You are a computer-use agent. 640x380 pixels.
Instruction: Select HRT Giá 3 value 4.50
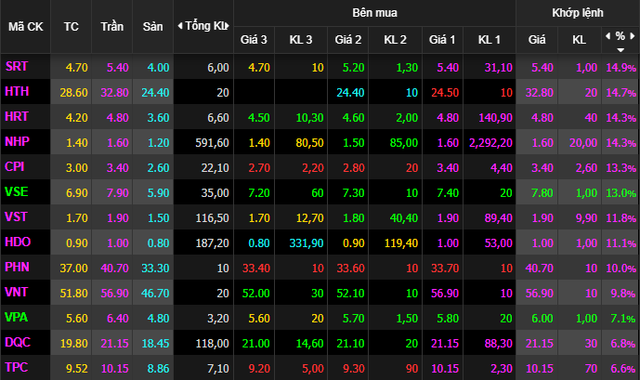[x=259, y=118]
